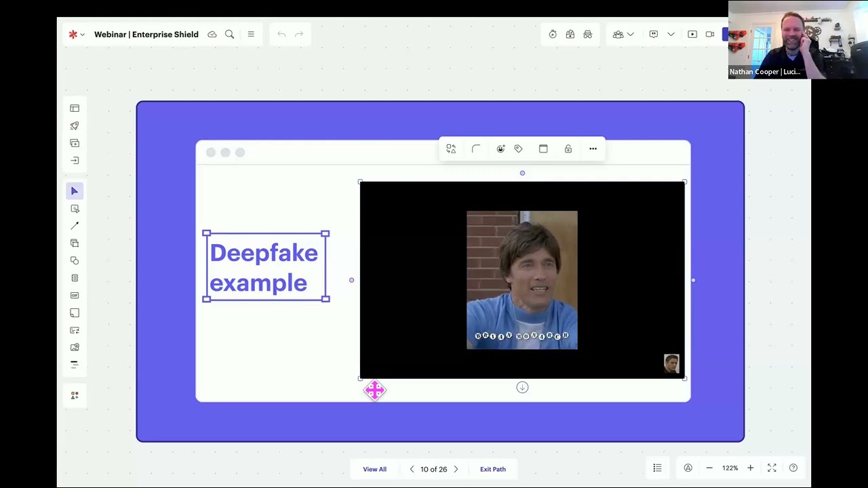The image size is (868, 488).
Task: Click the down-arrow handle below video
Action: pyautogui.click(x=522, y=388)
